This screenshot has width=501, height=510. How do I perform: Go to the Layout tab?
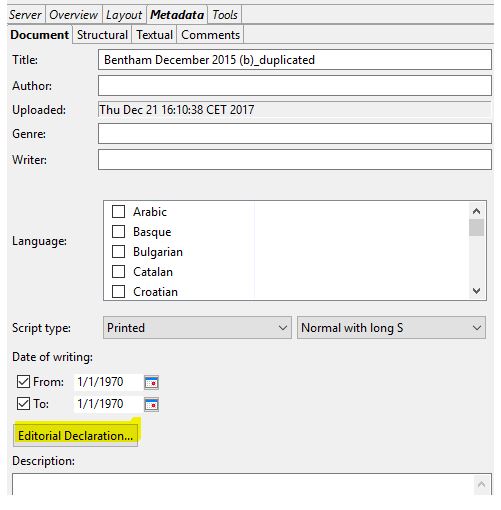click(x=124, y=15)
